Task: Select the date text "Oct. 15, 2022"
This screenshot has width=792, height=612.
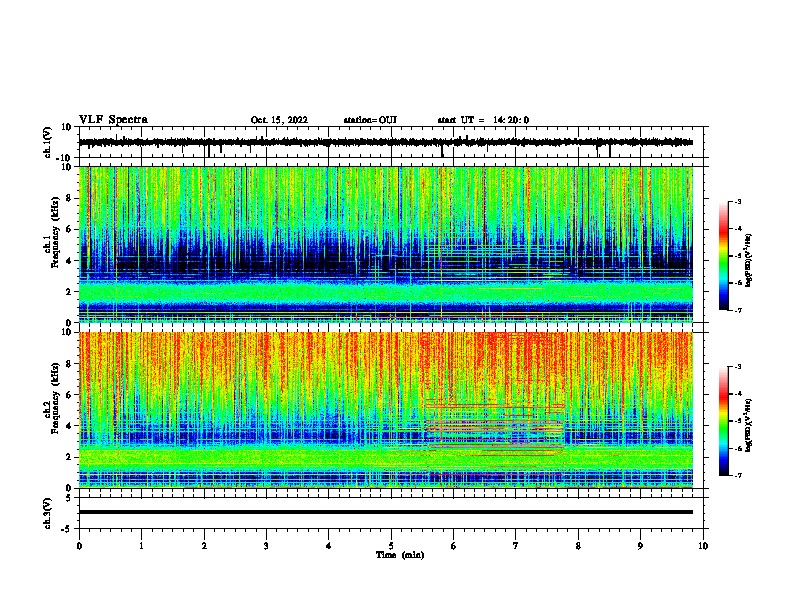Action: click(x=279, y=120)
